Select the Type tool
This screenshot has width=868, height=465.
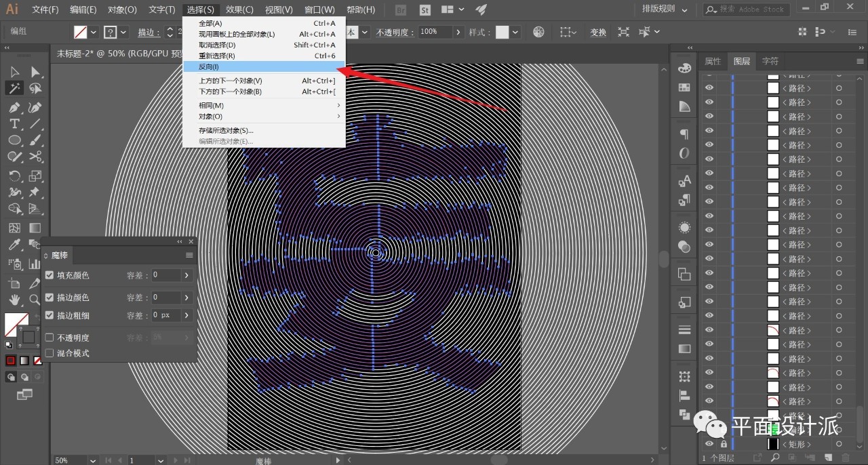(14, 123)
